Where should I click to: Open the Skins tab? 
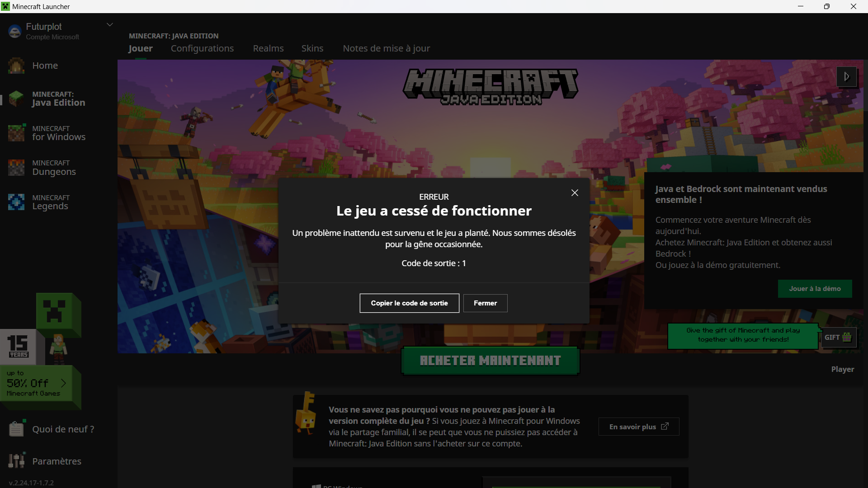[x=312, y=48]
